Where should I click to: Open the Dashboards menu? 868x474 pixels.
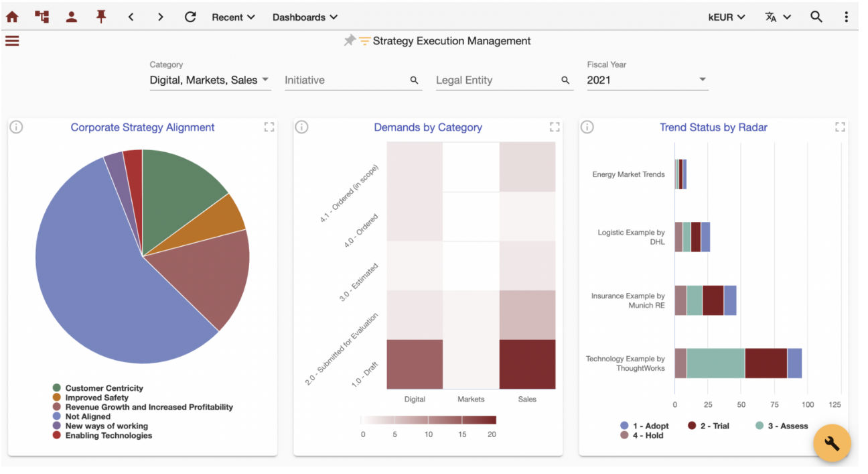click(305, 17)
